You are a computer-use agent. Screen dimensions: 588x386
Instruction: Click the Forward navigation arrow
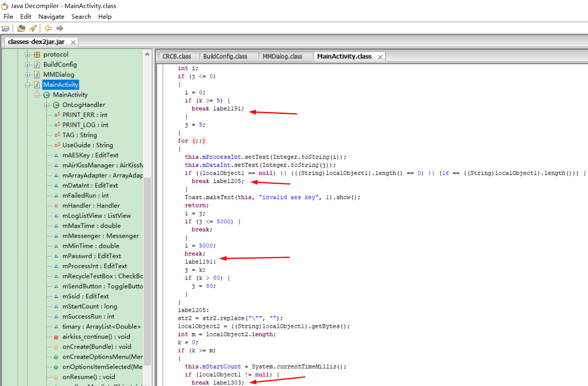(60, 28)
